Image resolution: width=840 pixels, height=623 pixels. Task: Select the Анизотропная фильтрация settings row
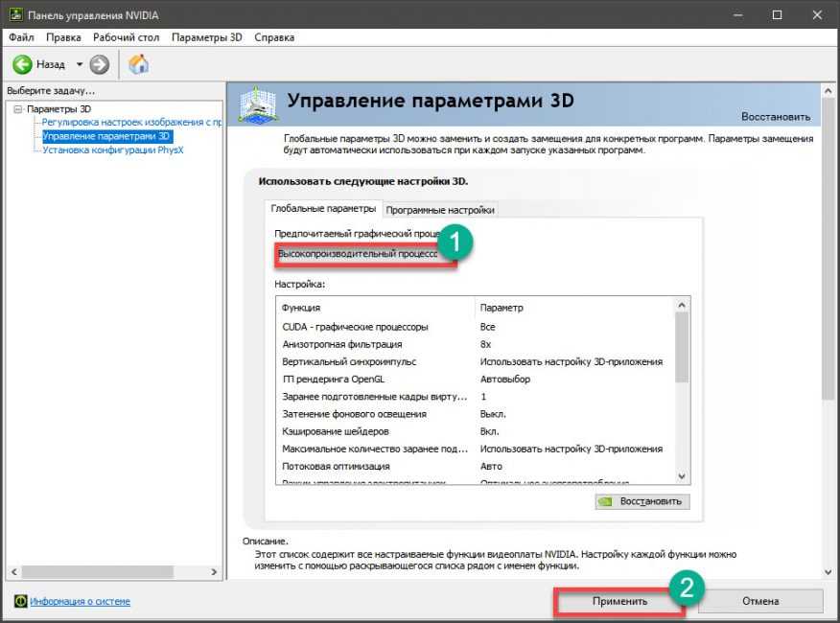click(x=342, y=344)
